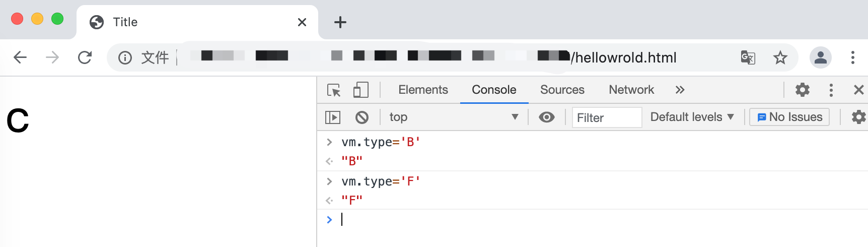This screenshot has width=868, height=247.
Task: Bookmark this page with the star icon
Action: point(780,57)
